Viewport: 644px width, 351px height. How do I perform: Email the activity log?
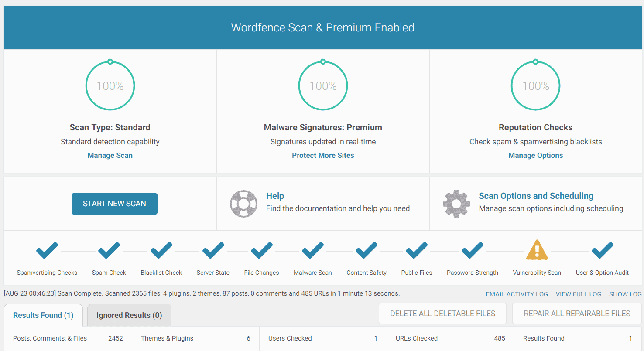point(517,294)
